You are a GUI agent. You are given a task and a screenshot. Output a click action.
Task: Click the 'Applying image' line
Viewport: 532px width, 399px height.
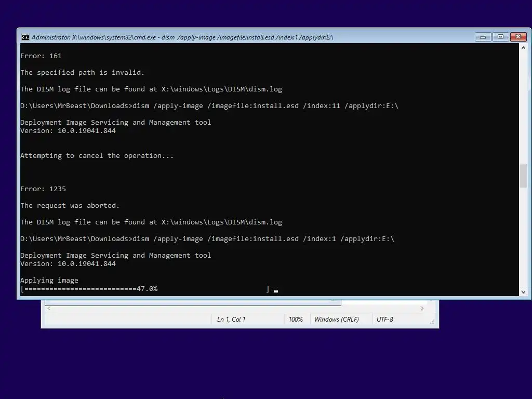point(49,281)
